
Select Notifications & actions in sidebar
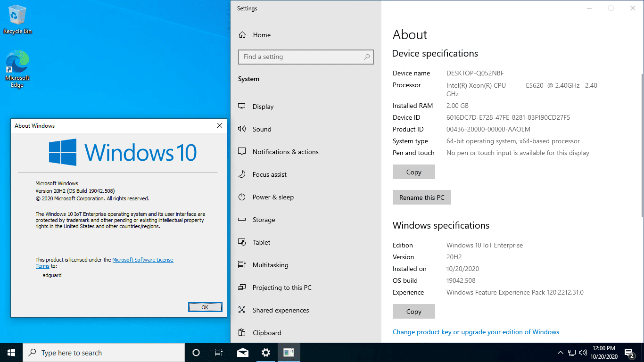[x=306, y=152]
